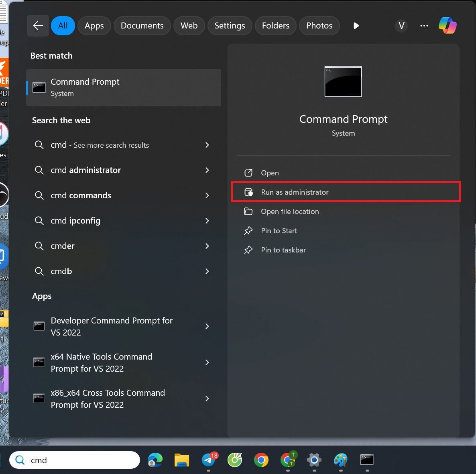
Task: Click Pin to taskbar for Command Prompt
Action: [x=283, y=250]
